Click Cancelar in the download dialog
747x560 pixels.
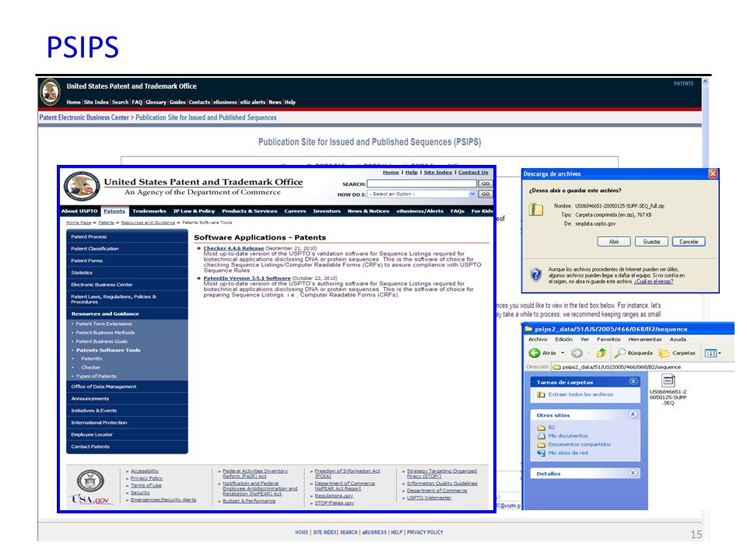pos(689,241)
